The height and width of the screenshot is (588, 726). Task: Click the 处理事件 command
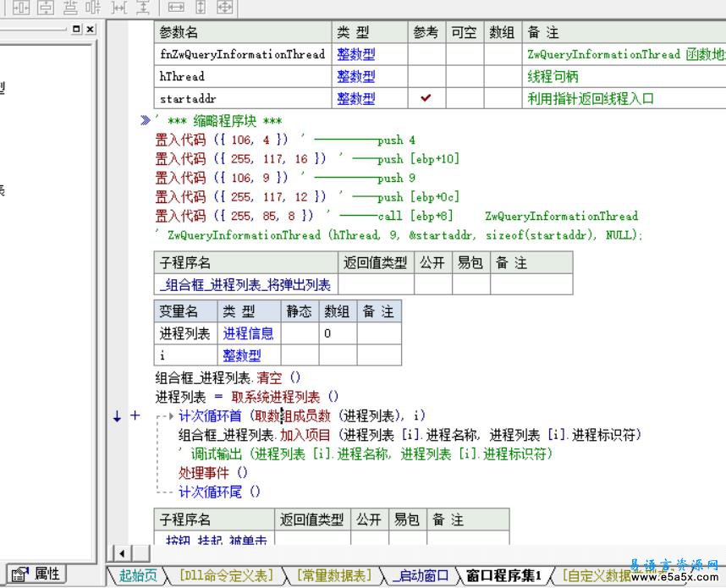(x=204, y=473)
